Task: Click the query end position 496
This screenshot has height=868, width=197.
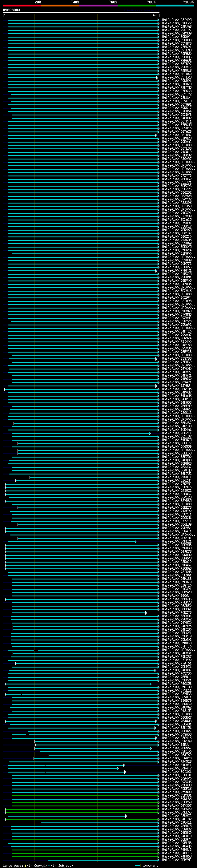Action: [x=155, y=15]
